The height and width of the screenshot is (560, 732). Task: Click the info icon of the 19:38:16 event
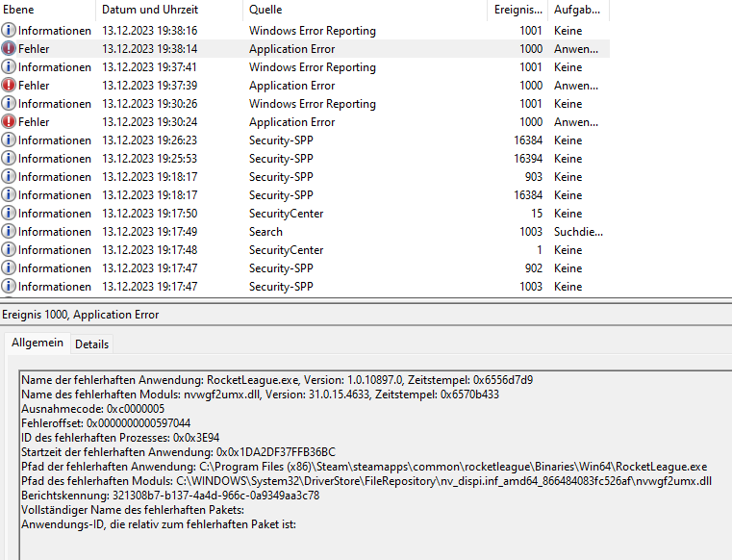click(x=9, y=31)
